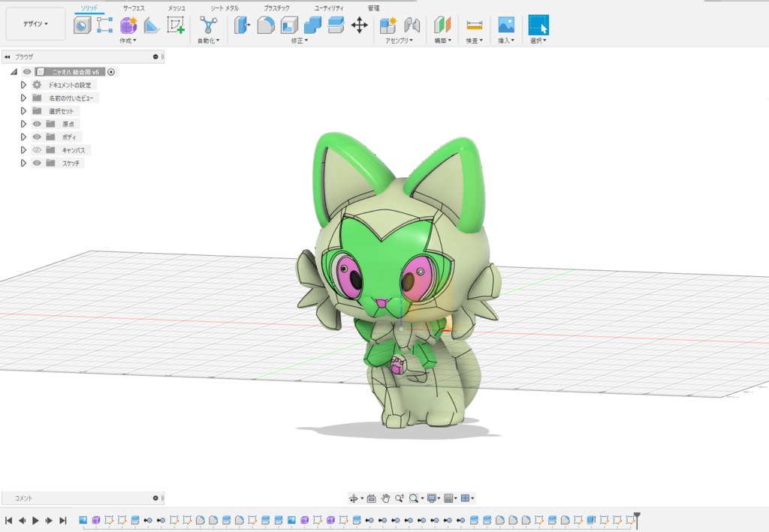Image resolution: width=769 pixels, height=532 pixels.
Task: Click the Measure ruler icon above 検査
Action: point(474,26)
